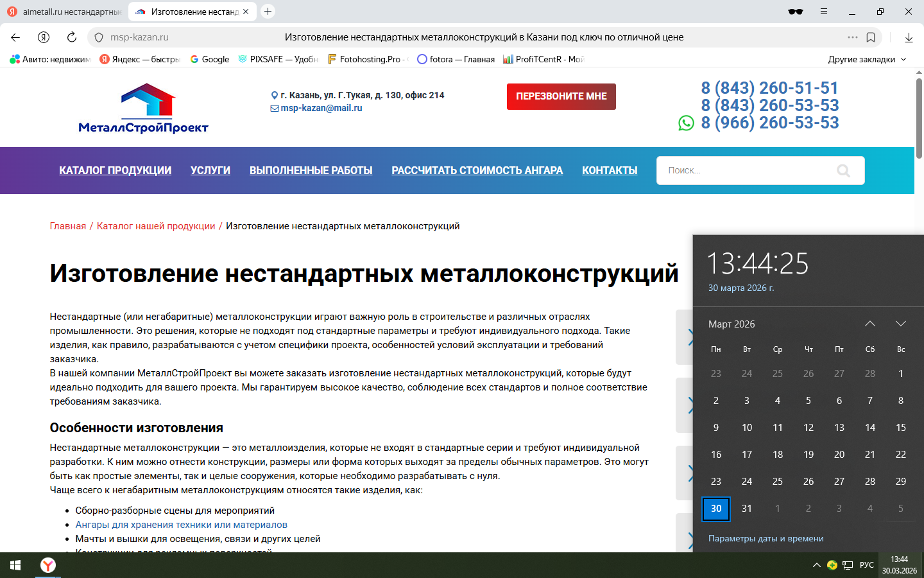The image size is (924, 578).
Task: Bookmark this page using the bookmark icon
Action: tap(871, 37)
